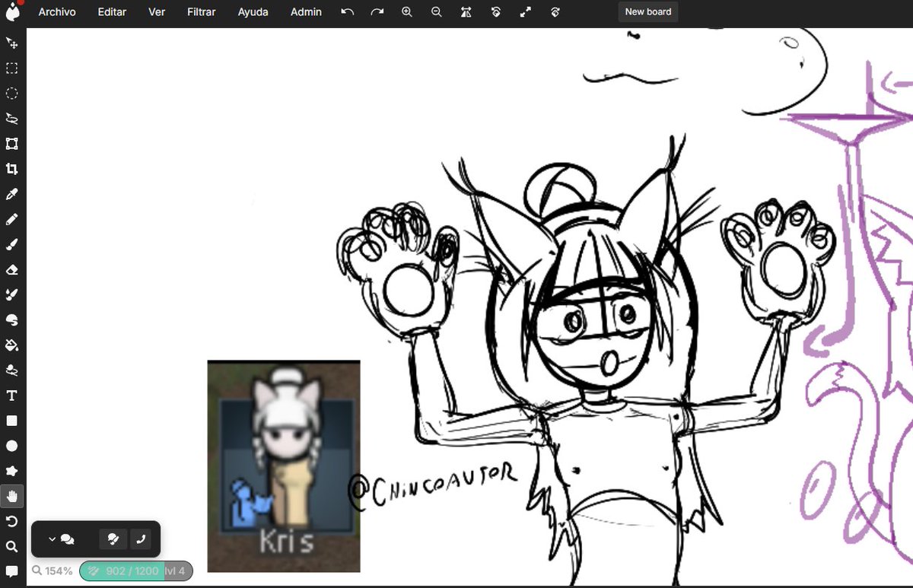The width and height of the screenshot is (913, 588).
Task: Select the Lasso fill brush tool
Action: point(12,370)
